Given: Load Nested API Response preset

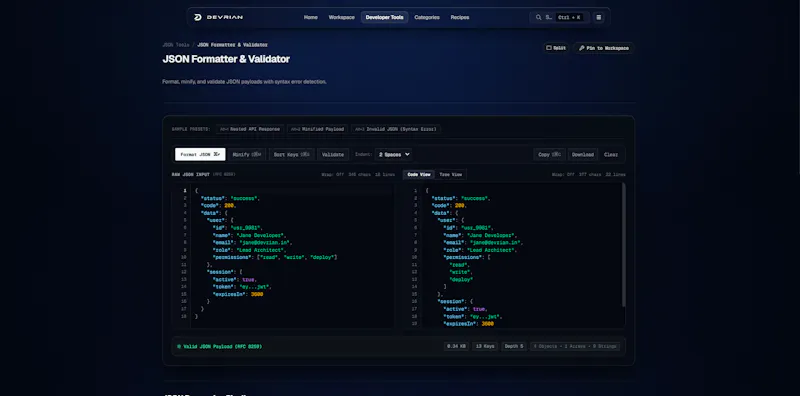Looking at the screenshot, I should point(249,129).
